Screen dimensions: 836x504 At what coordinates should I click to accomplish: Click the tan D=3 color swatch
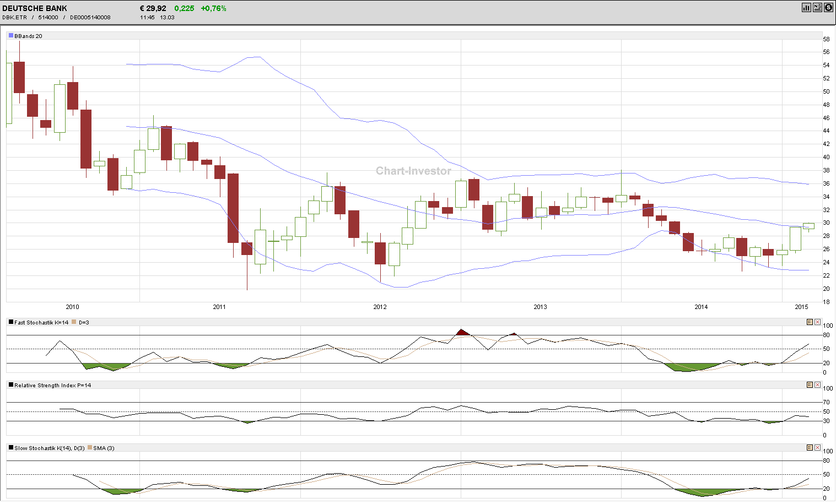coord(74,322)
